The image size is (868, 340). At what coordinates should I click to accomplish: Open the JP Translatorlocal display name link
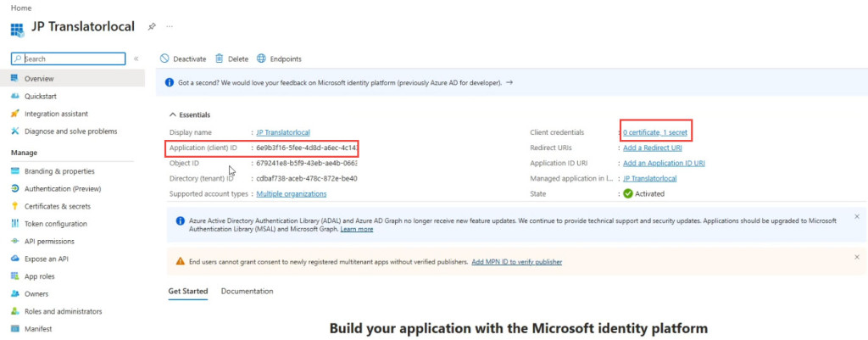(283, 132)
